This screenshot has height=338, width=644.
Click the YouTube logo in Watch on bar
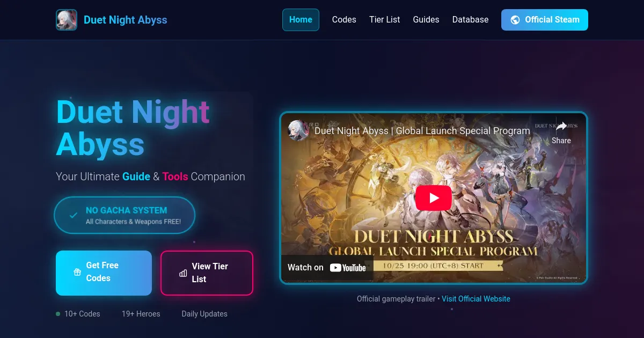coord(348,268)
